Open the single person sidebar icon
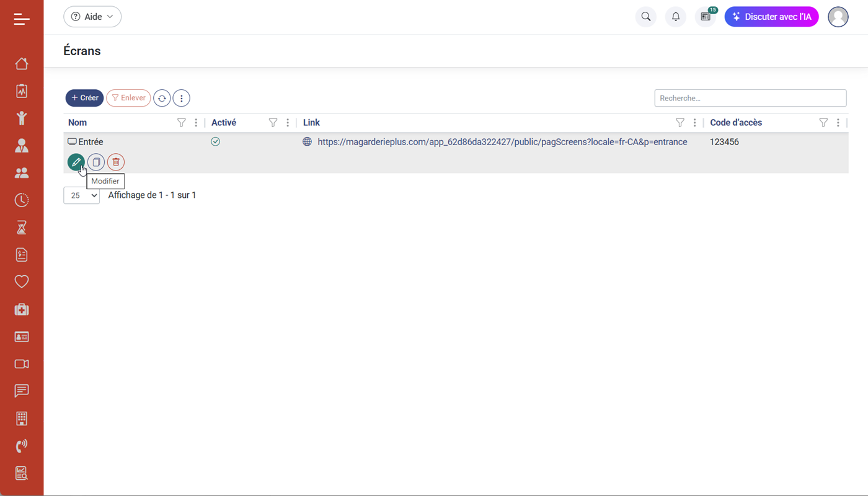The image size is (868, 496). [x=22, y=146]
